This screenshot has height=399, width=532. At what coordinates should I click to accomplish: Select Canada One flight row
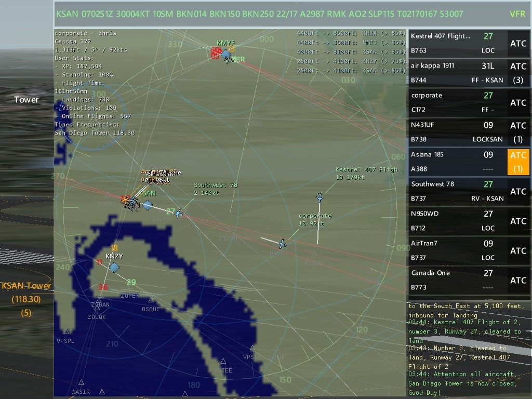[458, 280]
